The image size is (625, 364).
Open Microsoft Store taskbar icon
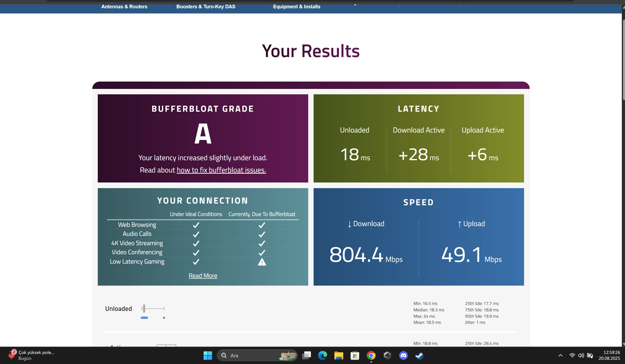tap(355, 355)
